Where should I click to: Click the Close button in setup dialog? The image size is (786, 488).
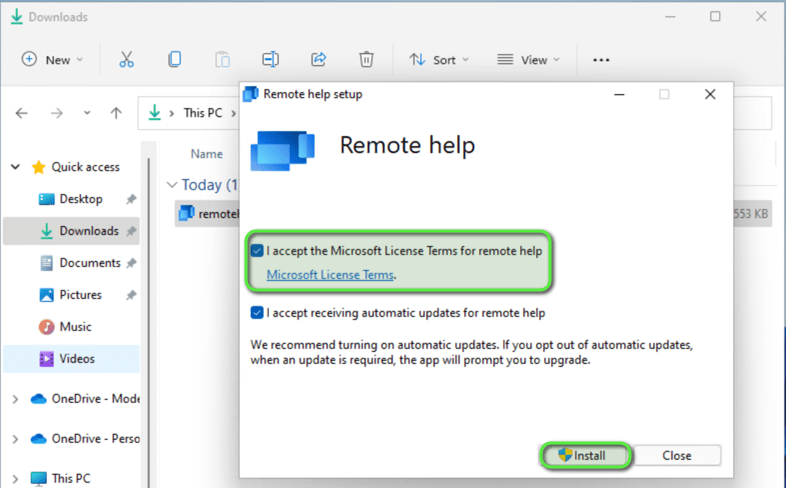point(676,455)
